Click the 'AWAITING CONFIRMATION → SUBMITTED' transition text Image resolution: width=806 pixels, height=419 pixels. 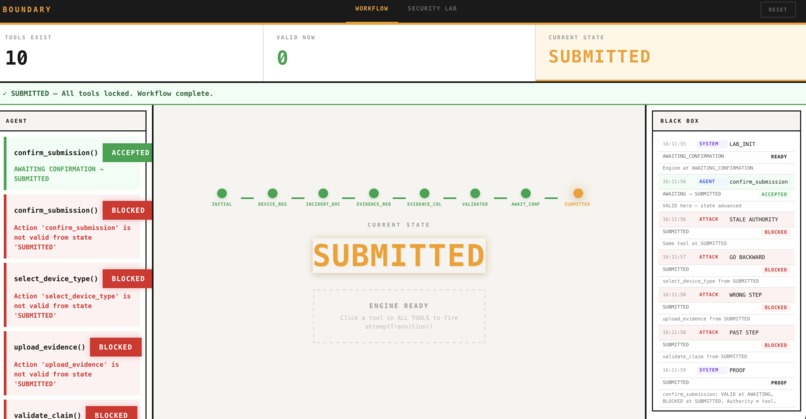tap(59, 174)
